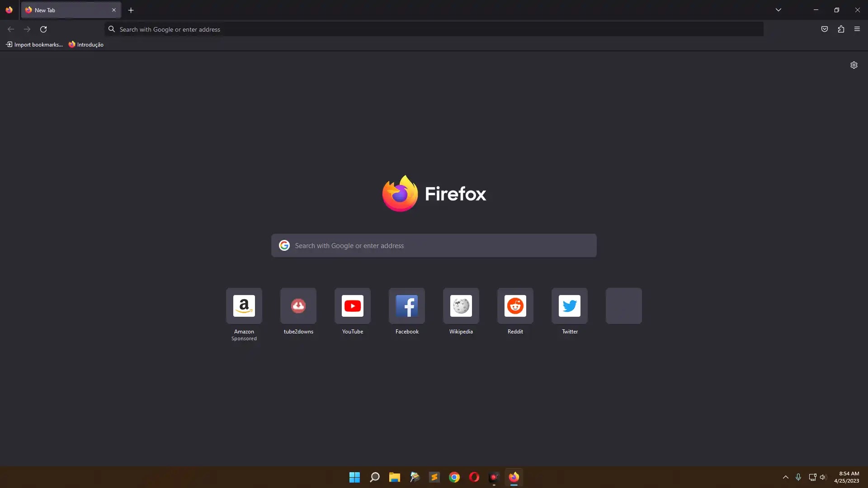Click the address bar search field
Screen dimensions: 868x488
tap(434, 29)
